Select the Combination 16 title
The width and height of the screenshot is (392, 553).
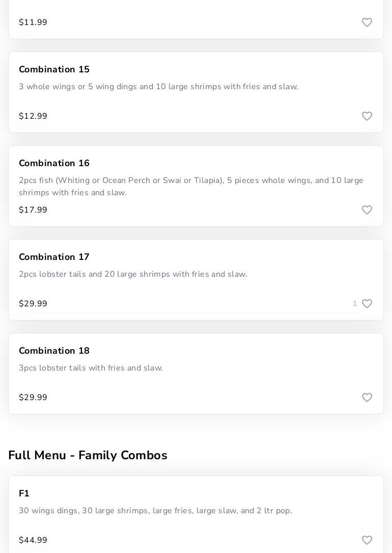pyautogui.click(x=54, y=163)
